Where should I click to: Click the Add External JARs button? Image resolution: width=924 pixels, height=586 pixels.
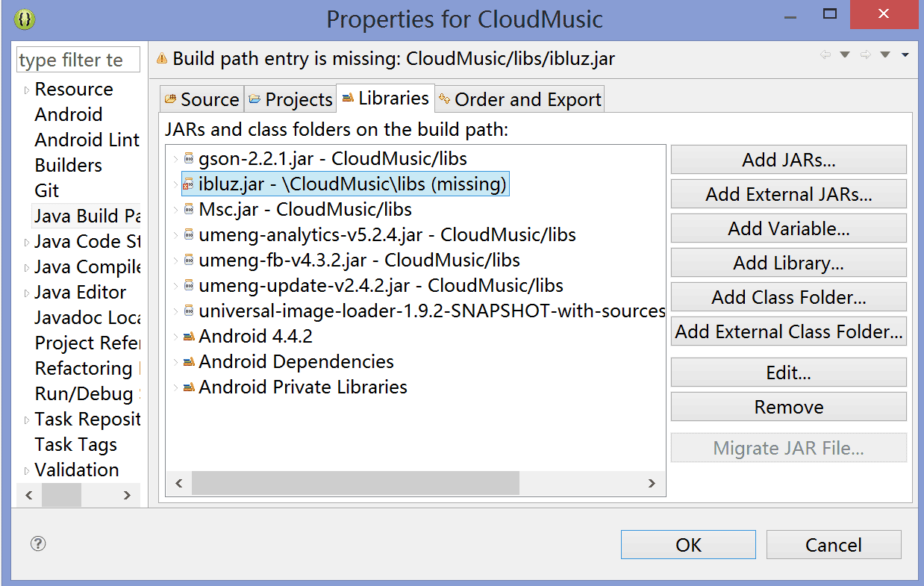pyautogui.click(x=788, y=194)
